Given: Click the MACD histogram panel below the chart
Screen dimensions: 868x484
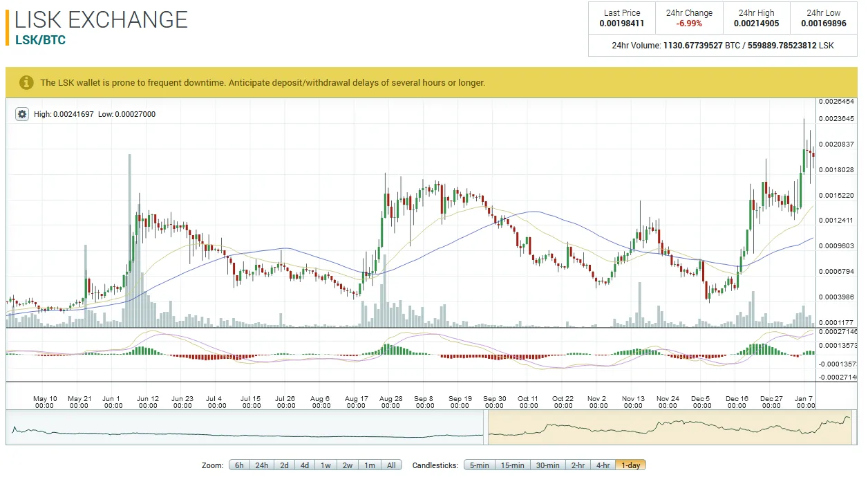Looking at the screenshot, I should pos(411,354).
